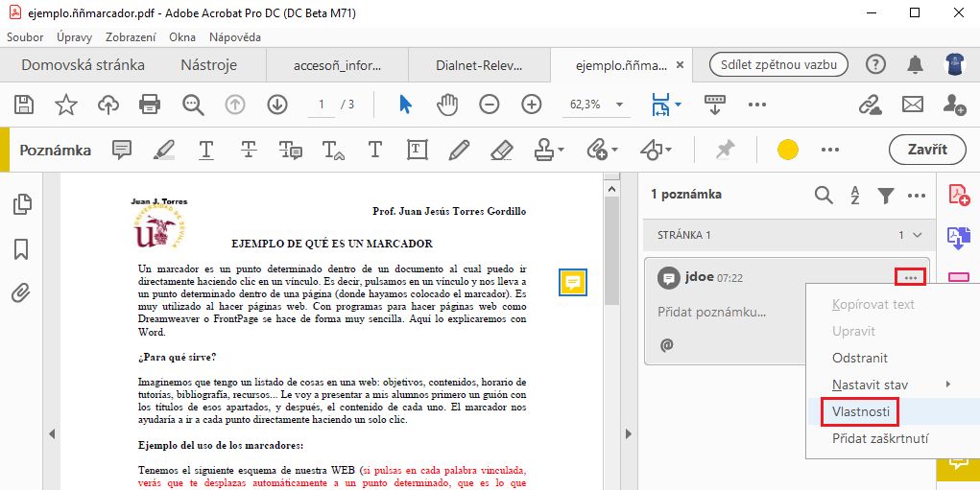980x490 pixels.
Task: Open the attachments paperclip panel
Action: pyautogui.click(x=21, y=293)
